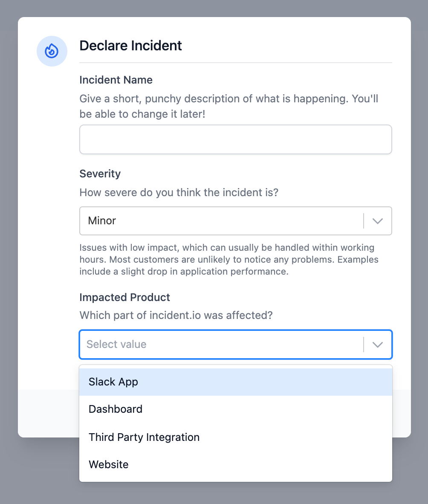Click the How severe question text

pyautogui.click(x=179, y=192)
